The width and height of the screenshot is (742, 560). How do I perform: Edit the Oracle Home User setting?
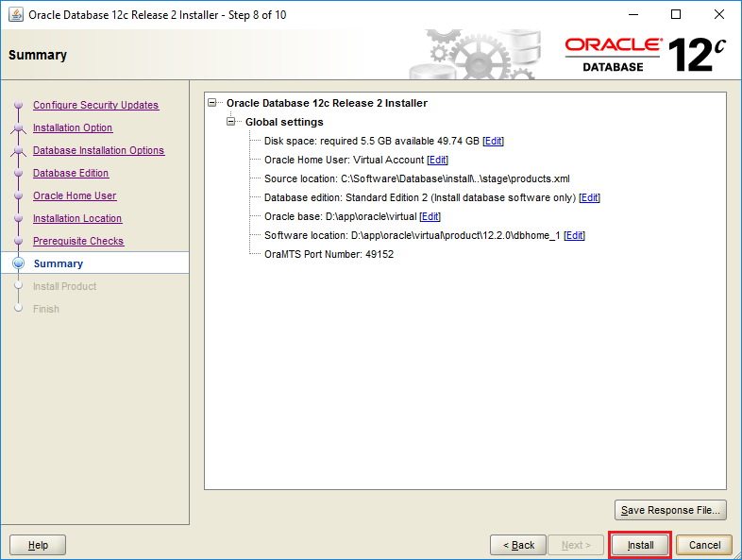tap(437, 160)
